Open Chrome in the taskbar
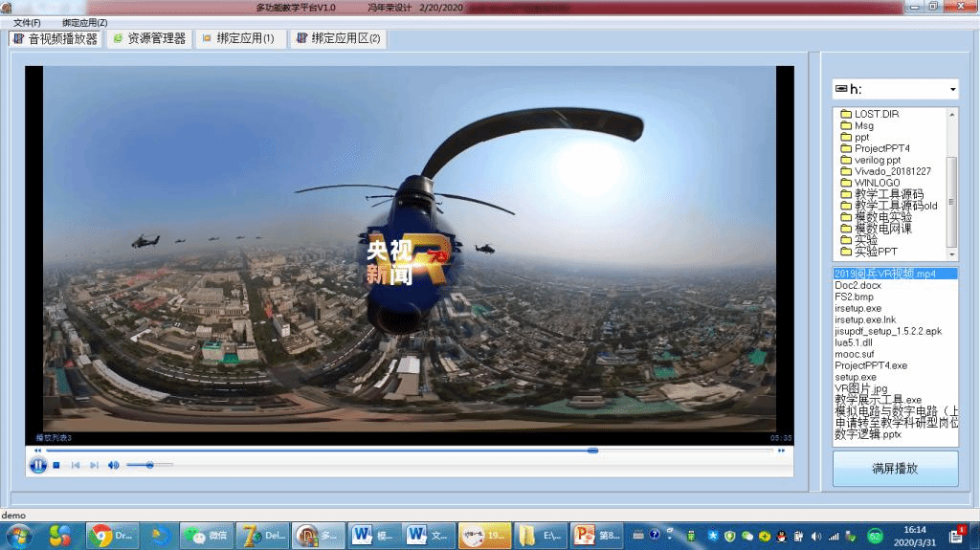Screen dimensions: 980x550 (113, 536)
